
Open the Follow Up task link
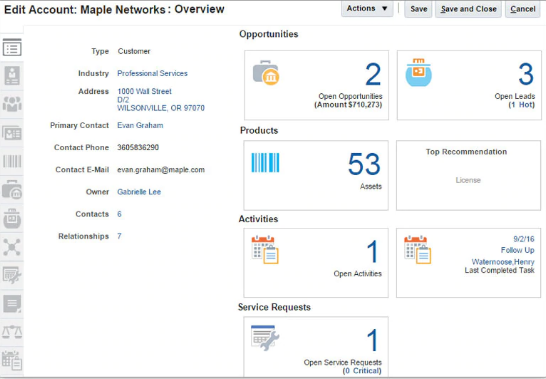517,250
